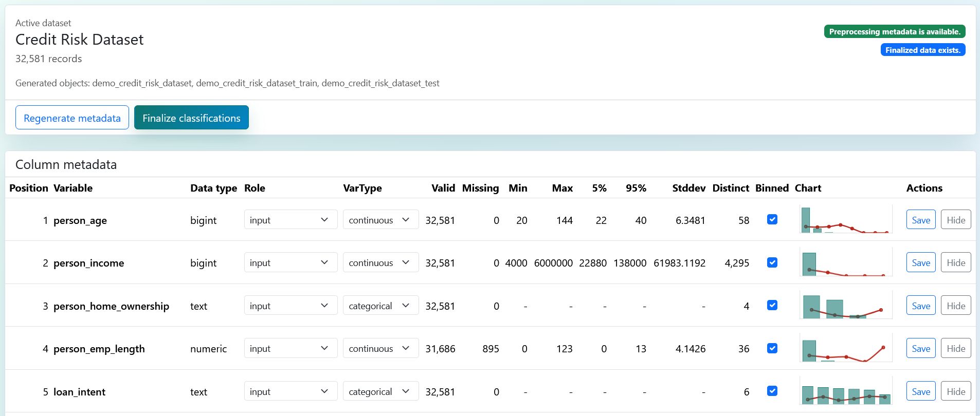Toggle Binned checkbox for person_emp_length

pos(772,348)
